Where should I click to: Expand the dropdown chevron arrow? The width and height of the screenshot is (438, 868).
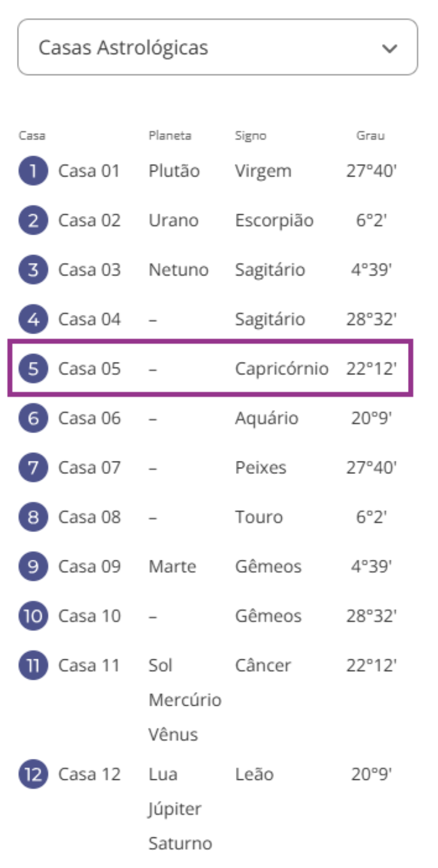[389, 49]
